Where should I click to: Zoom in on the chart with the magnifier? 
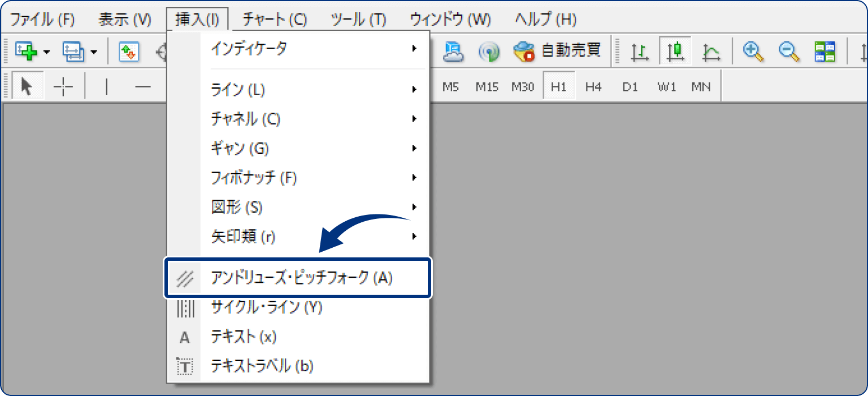pos(751,51)
